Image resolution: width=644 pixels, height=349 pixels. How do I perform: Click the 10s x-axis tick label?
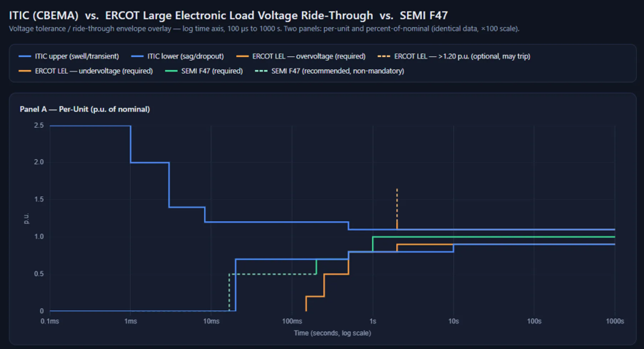[453, 321]
